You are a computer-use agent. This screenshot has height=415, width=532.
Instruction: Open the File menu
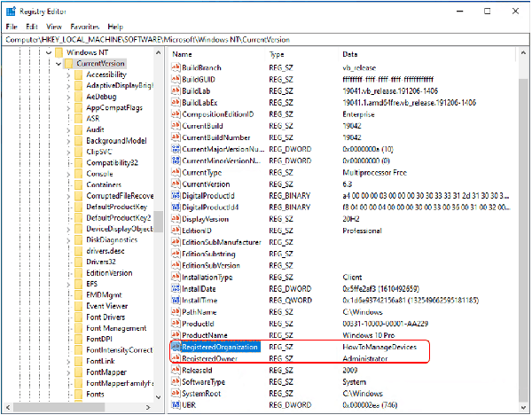(12, 27)
